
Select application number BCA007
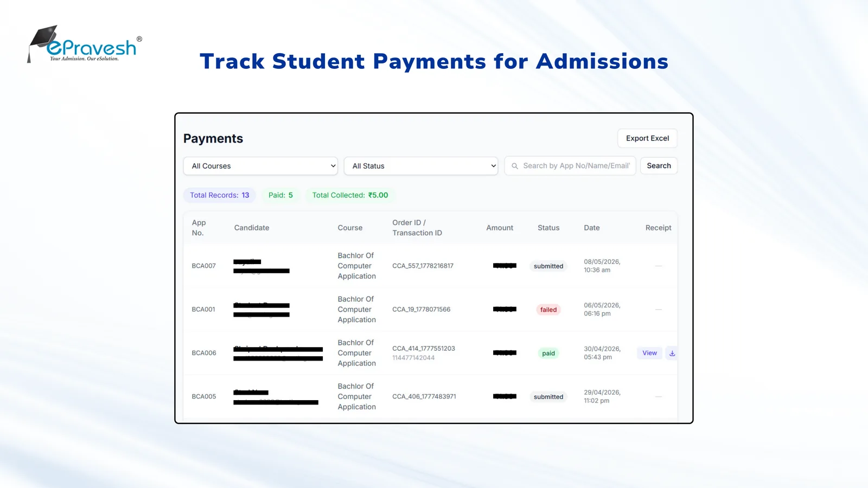(203, 266)
